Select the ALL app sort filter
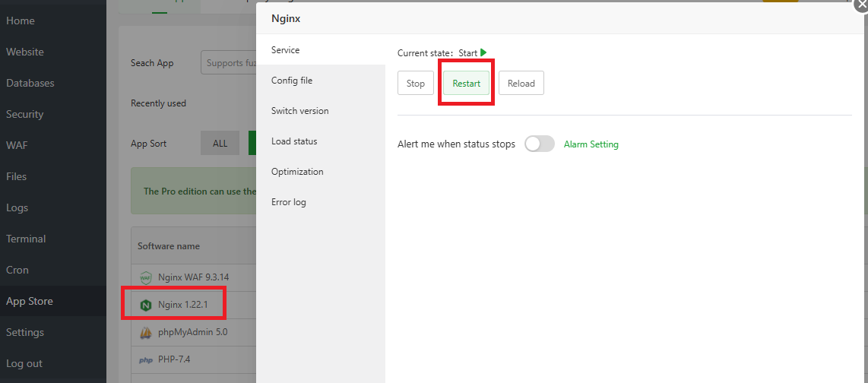The image size is (868, 383). [220, 144]
